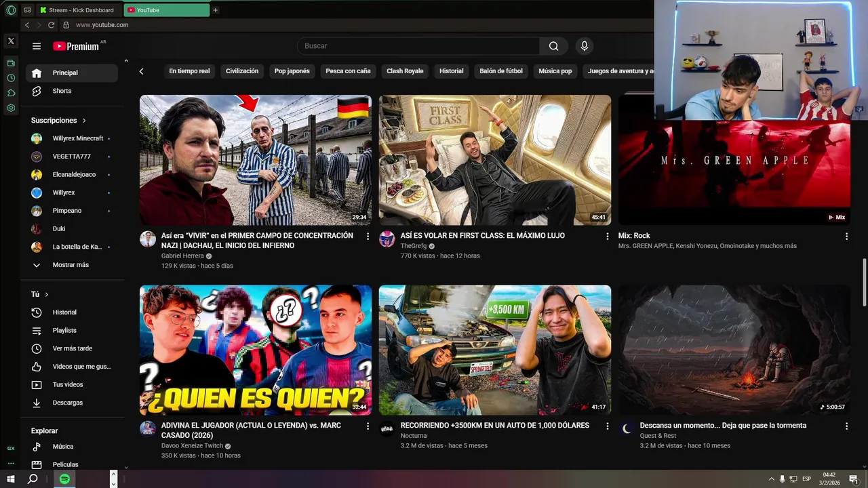Screen dimensions: 868x488
Task: Open the Opera GX main menu icon
Action: tap(11, 10)
